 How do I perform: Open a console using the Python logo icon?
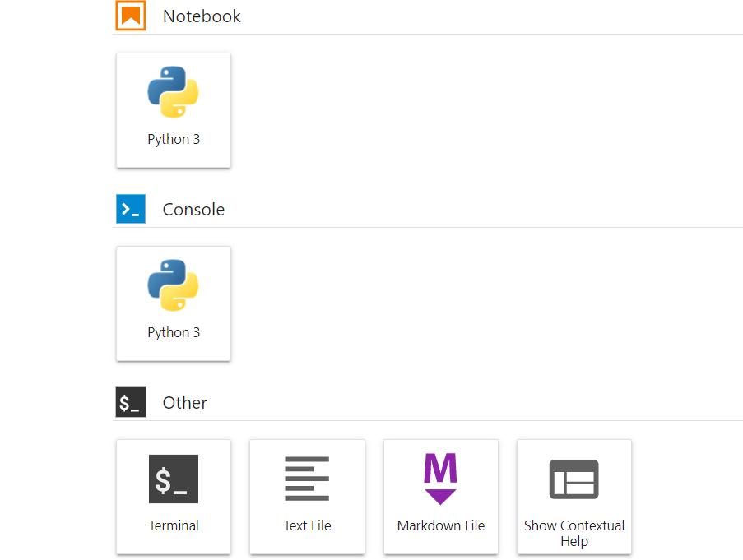click(173, 285)
